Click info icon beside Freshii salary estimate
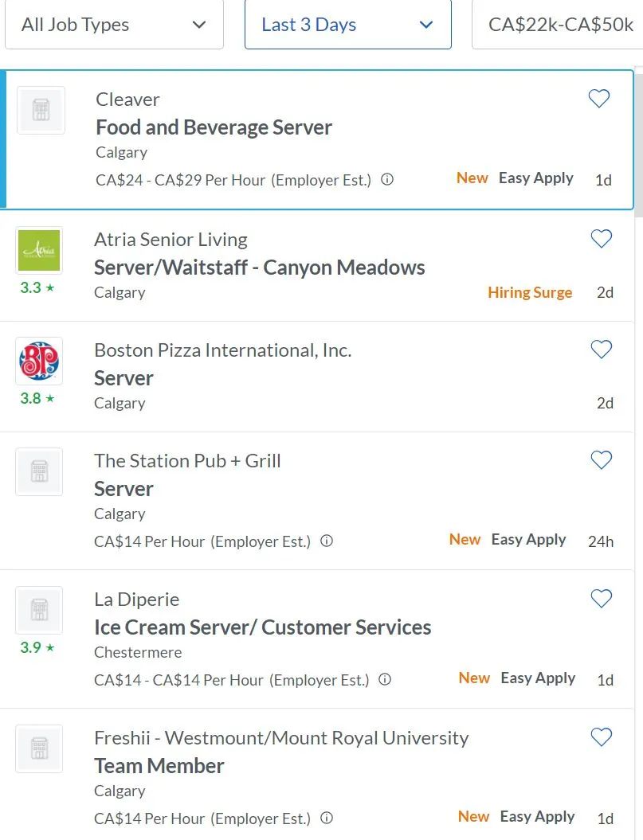This screenshot has width=643, height=840. [327, 818]
